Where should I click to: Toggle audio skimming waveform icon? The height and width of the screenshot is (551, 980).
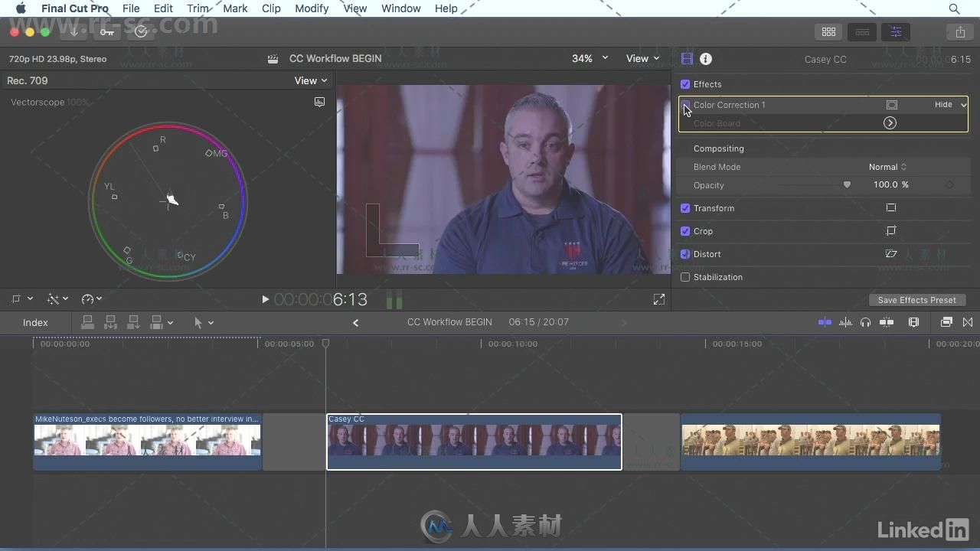pyautogui.click(x=845, y=322)
